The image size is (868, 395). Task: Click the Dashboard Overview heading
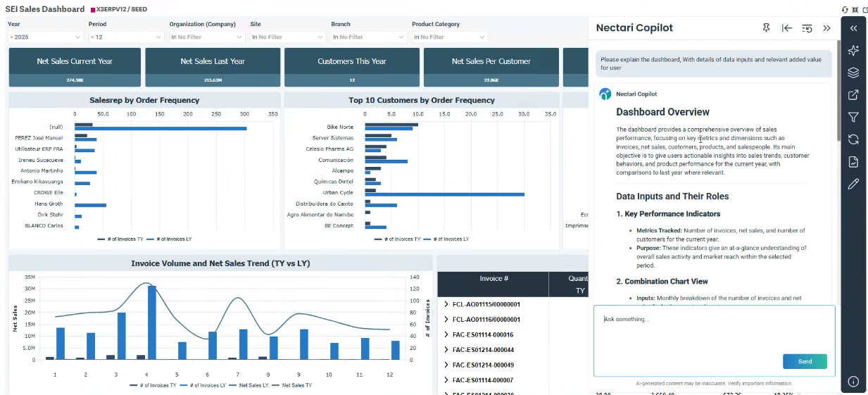pyautogui.click(x=662, y=112)
